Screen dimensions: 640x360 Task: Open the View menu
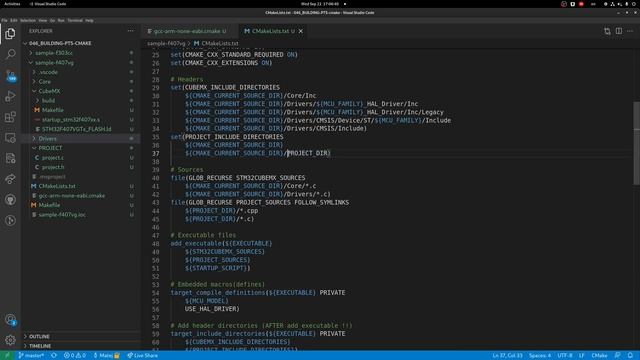click(42, 20)
